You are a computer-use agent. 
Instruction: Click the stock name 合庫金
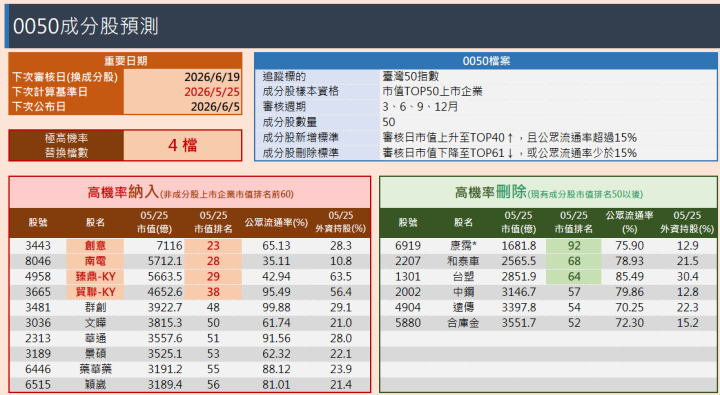pos(463,323)
